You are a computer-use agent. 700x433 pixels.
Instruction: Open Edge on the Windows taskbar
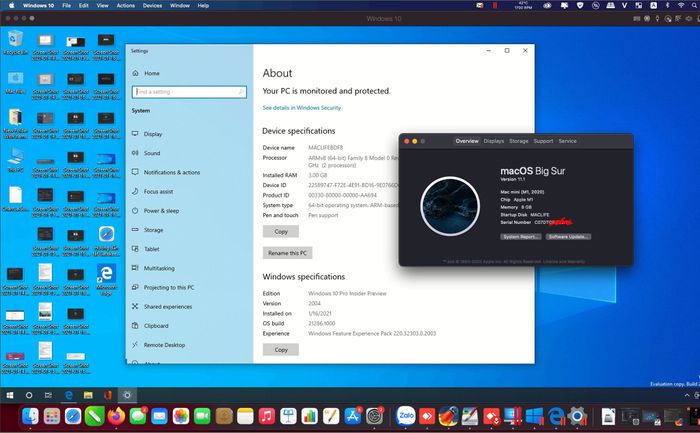68,395
